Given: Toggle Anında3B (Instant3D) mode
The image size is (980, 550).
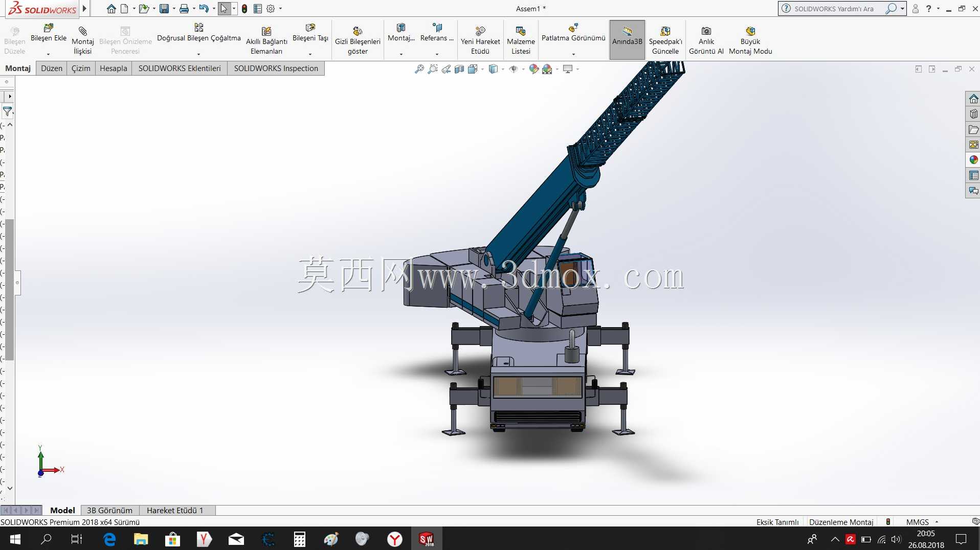Looking at the screenshot, I should click(627, 40).
